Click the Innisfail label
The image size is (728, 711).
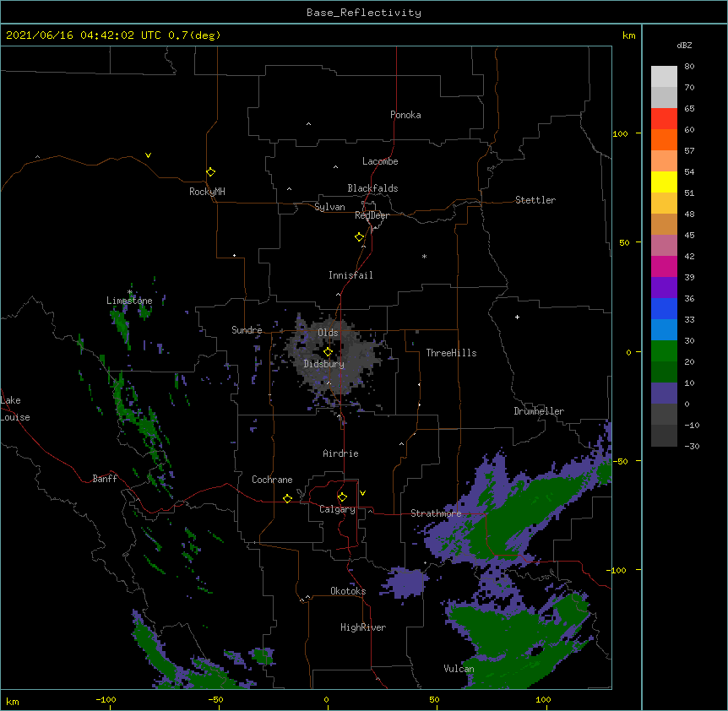[x=350, y=275]
